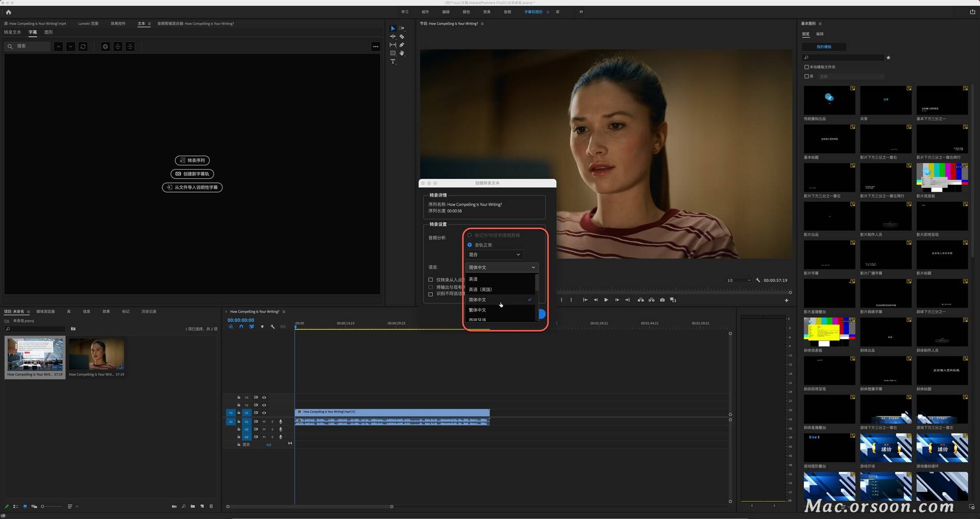Switch to the 转录文本 tab

pyautogui.click(x=13, y=32)
